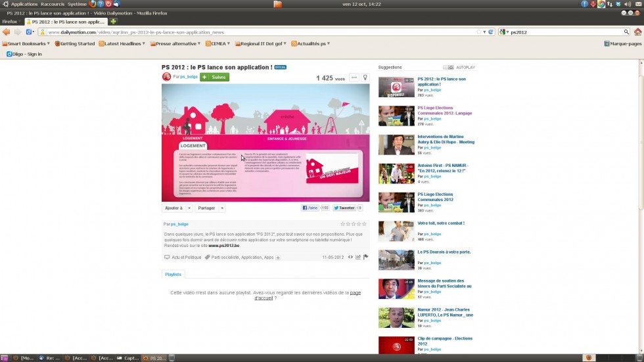Open the search engine selector dropdown
The height and width of the screenshot is (362, 644).
tap(504, 32)
